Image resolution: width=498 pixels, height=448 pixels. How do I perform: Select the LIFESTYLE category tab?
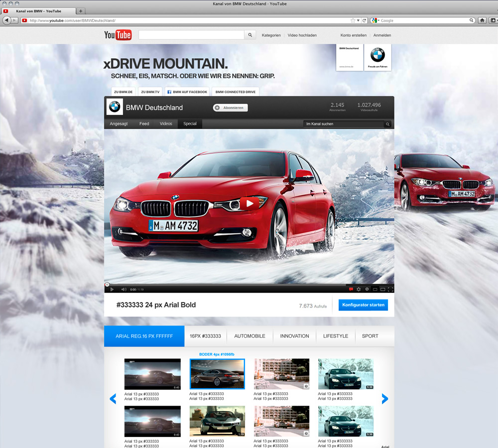[x=335, y=336]
